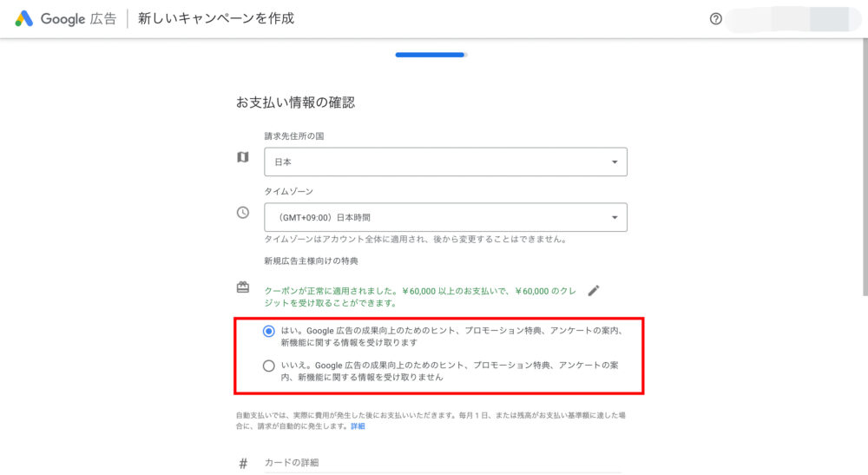Click the blue progress bar at top
The height and width of the screenshot is (475, 868).
click(x=431, y=55)
